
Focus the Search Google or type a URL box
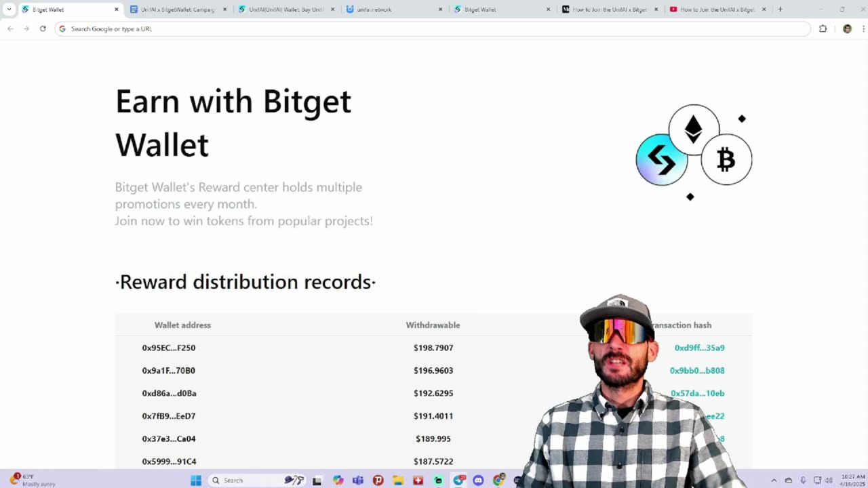coord(433,28)
